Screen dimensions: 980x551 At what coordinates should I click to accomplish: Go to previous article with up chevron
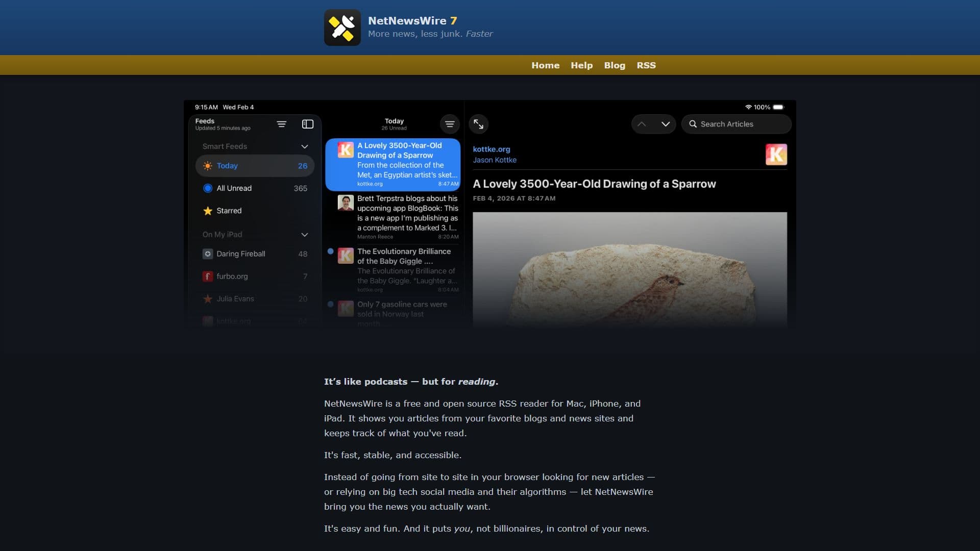tap(642, 124)
